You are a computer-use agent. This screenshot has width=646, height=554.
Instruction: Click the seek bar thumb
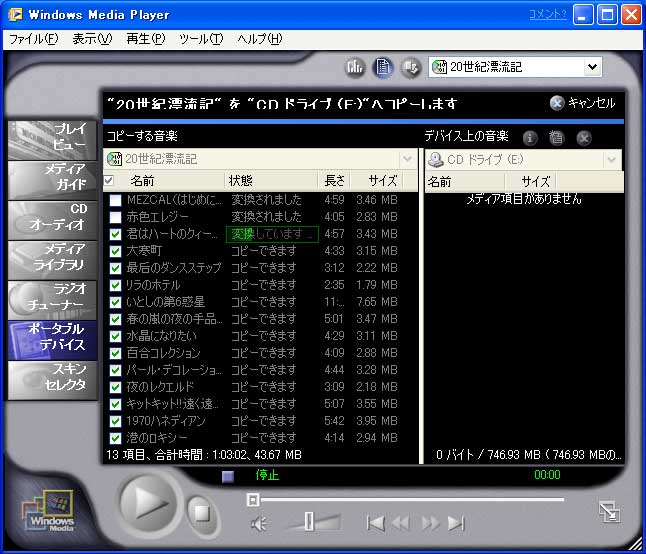(x=253, y=500)
